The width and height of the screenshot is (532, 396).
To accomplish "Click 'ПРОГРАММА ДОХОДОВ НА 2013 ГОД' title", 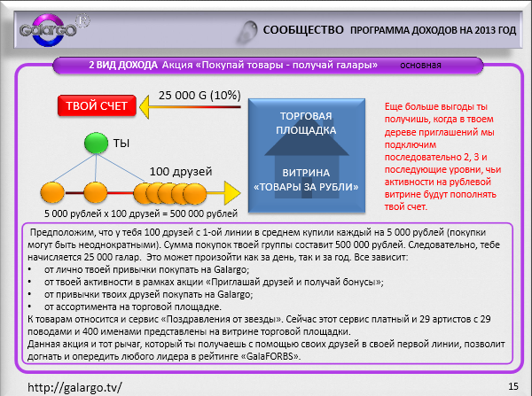I will coord(433,30).
